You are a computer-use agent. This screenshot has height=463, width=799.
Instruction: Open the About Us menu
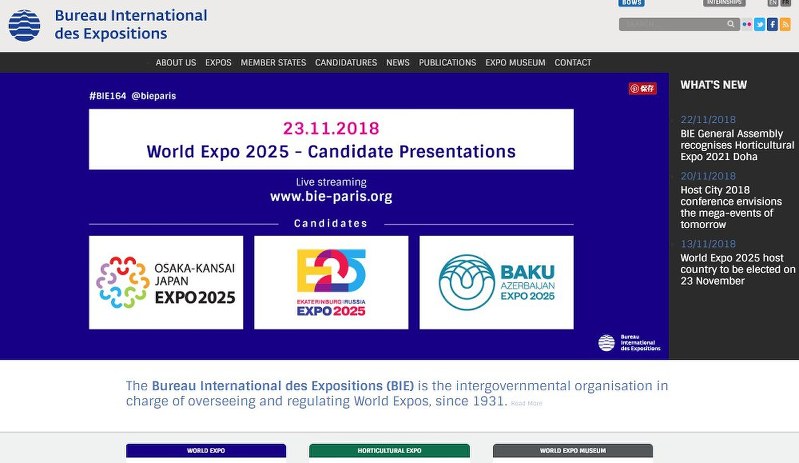[176, 63]
